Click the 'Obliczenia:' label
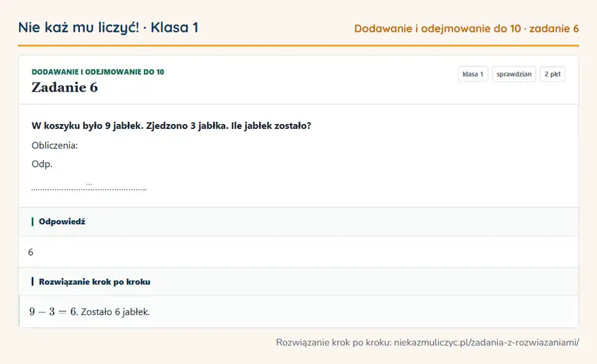 tap(54, 145)
